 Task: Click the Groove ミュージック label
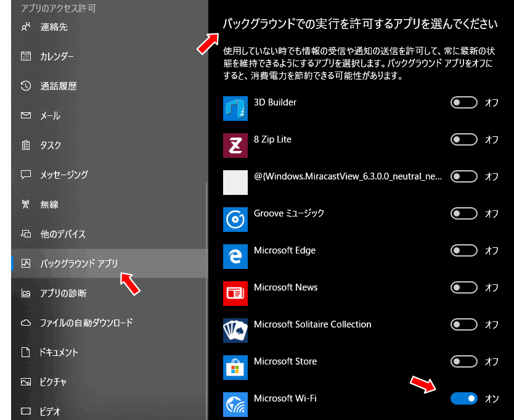click(289, 213)
